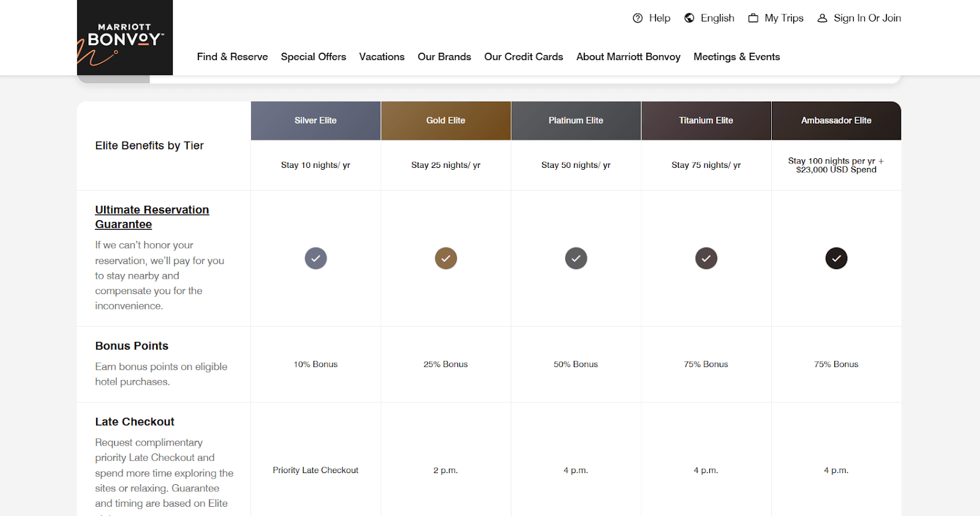The image size is (980, 516).
Task: Click the Stay 10 nights/ yr cell
Action: (316, 165)
